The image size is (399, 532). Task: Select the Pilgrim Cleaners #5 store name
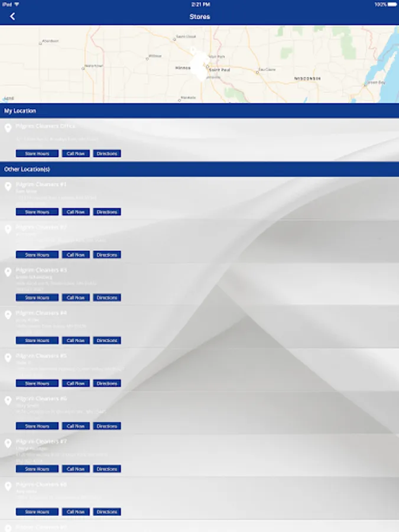click(x=41, y=356)
